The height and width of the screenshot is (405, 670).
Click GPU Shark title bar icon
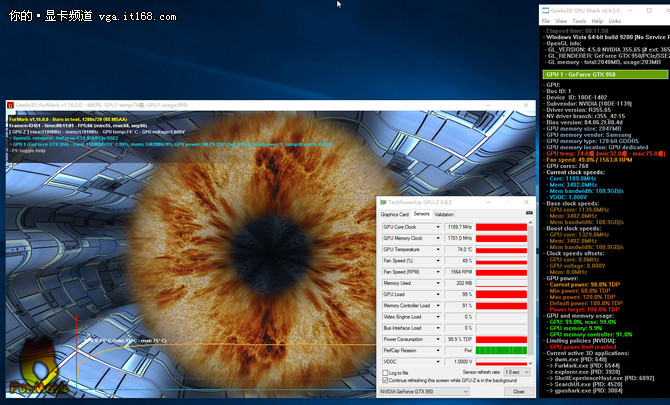545,10
